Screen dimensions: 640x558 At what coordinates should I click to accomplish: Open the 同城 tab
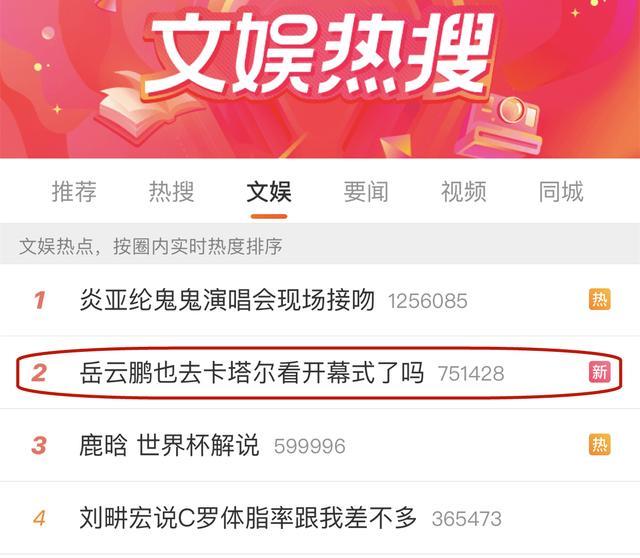(x=561, y=191)
